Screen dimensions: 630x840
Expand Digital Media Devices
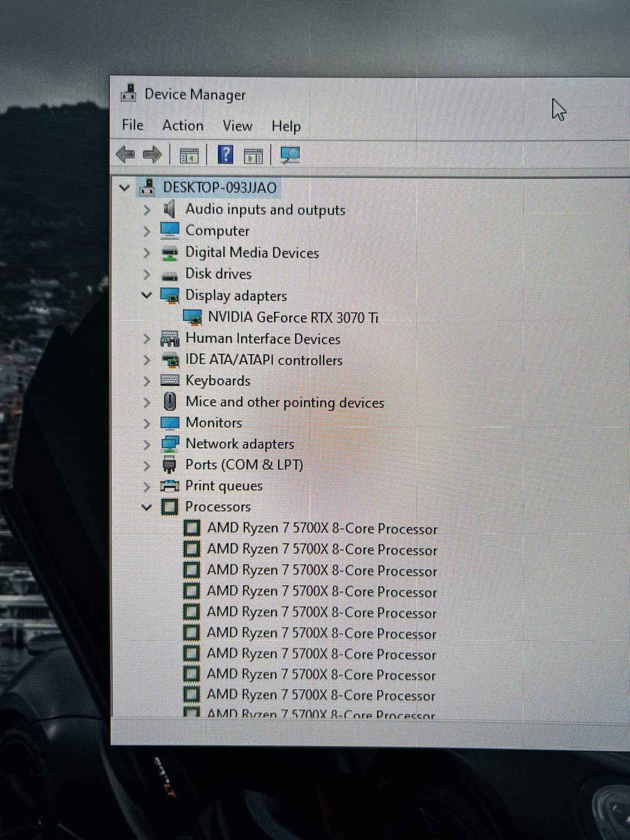[x=147, y=253]
